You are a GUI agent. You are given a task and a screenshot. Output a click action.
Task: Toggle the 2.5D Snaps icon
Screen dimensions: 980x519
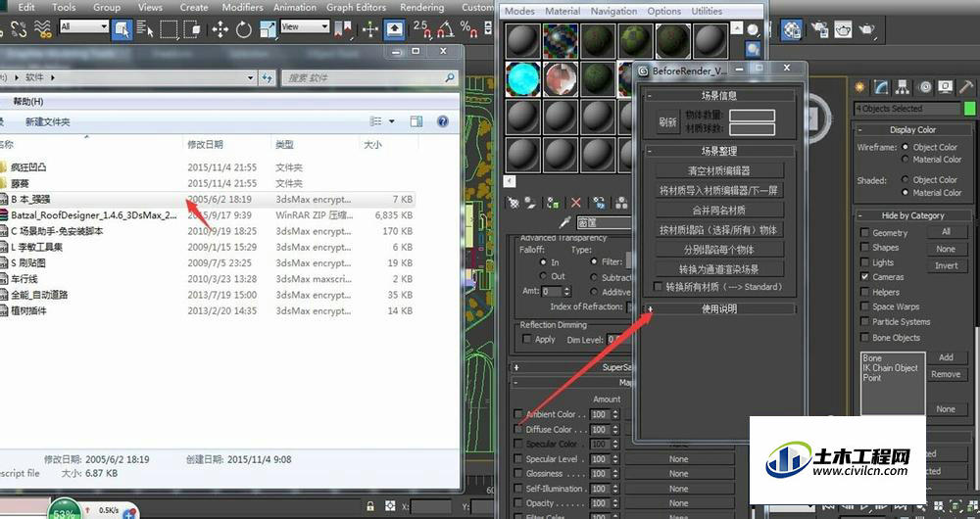point(422,28)
